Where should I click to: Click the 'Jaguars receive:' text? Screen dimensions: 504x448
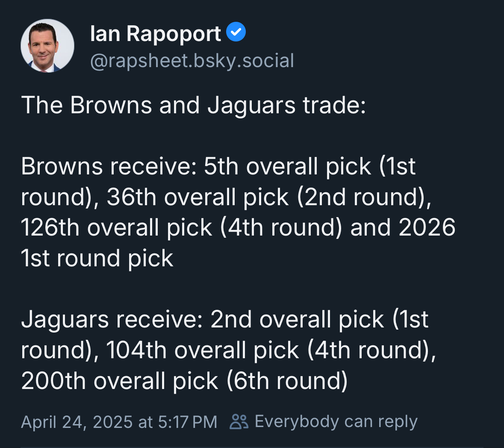112,319
